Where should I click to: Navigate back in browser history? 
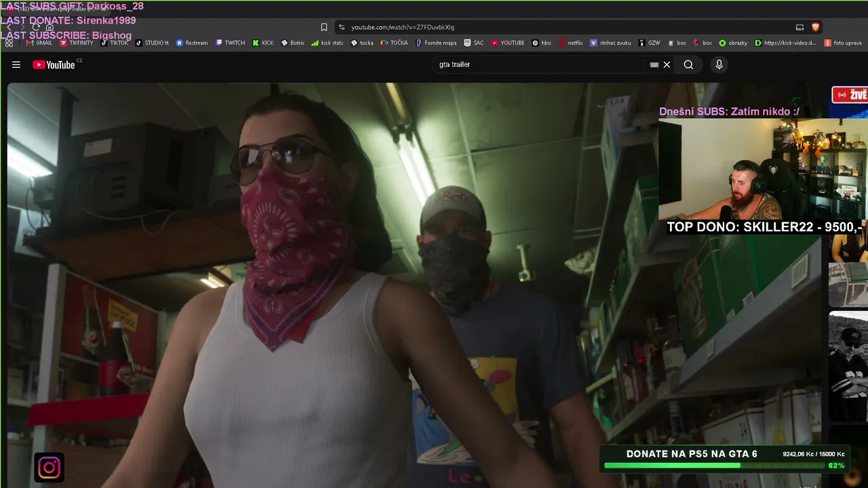coord(9,27)
